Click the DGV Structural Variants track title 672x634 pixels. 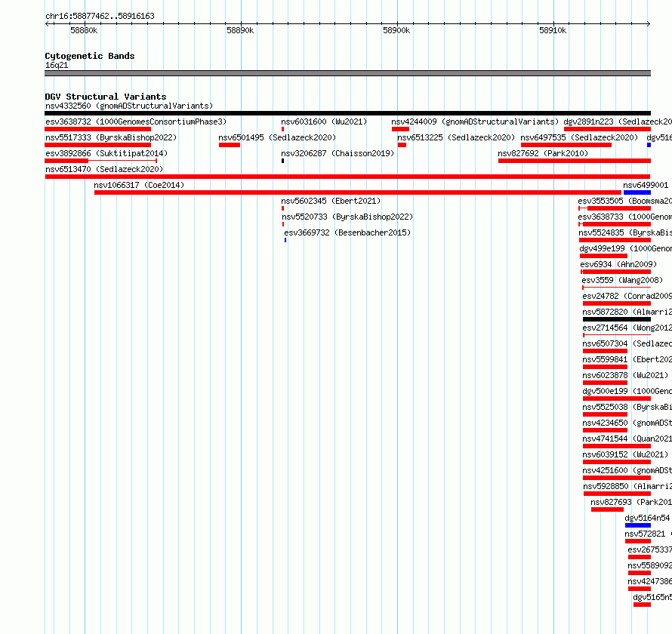pos(106,97)
